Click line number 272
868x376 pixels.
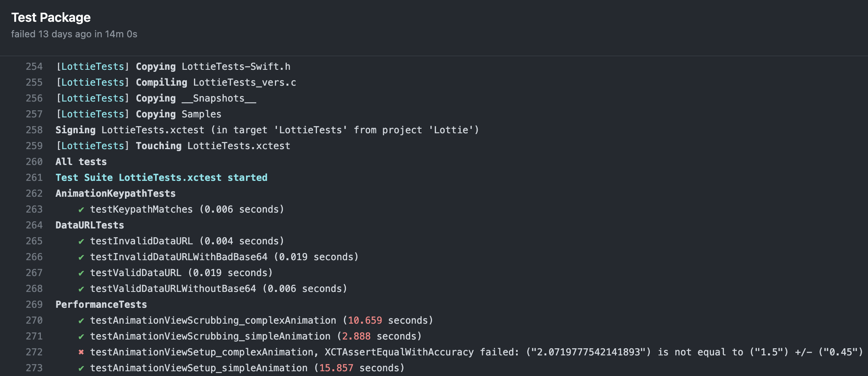[x=34, y=352]
